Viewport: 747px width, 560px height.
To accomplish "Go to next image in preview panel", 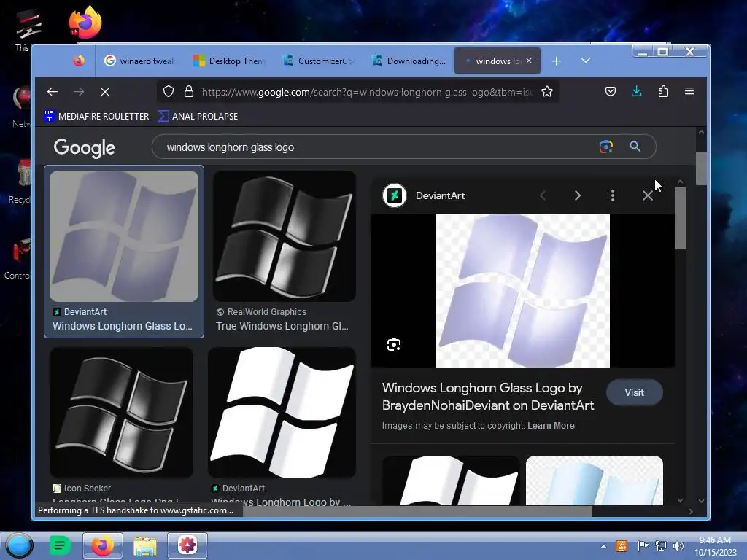I will pyautogui.click(x=578, y=195).
